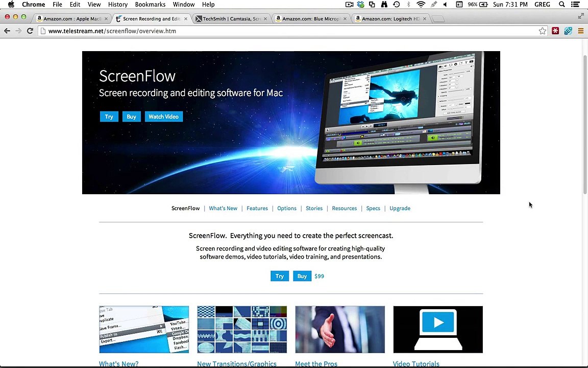Open the Stories navigation link
Screen dimensions: 588x368
(314, 208)
